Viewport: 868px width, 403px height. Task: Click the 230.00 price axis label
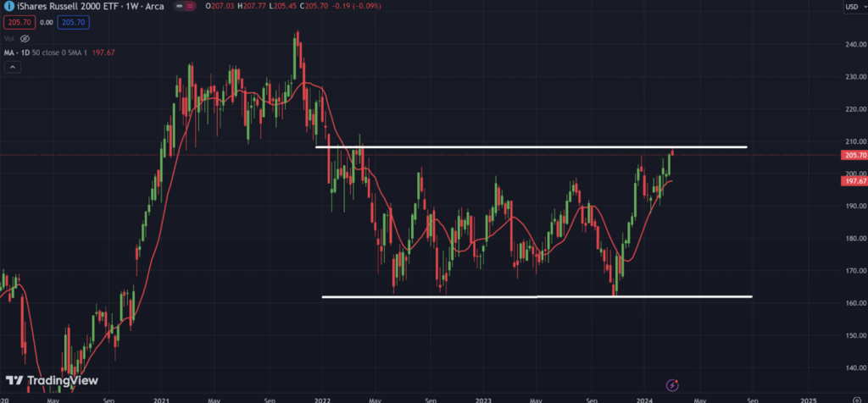click(854, 77)
